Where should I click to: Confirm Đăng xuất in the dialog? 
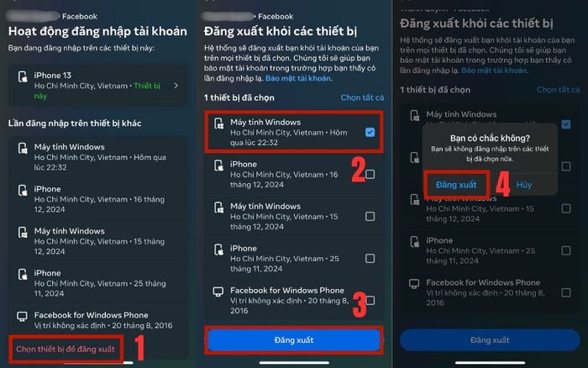pos(456,185)
